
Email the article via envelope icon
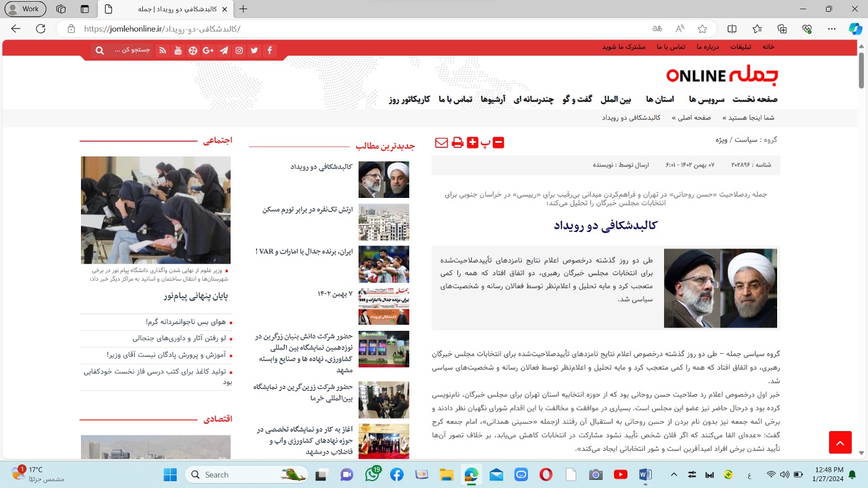click(441, 143)
